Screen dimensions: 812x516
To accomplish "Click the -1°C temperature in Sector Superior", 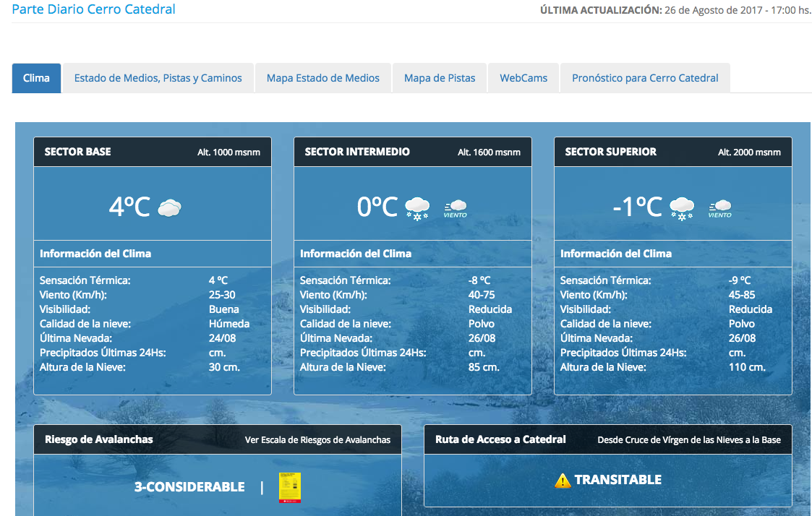I will (x=638, y=207).
